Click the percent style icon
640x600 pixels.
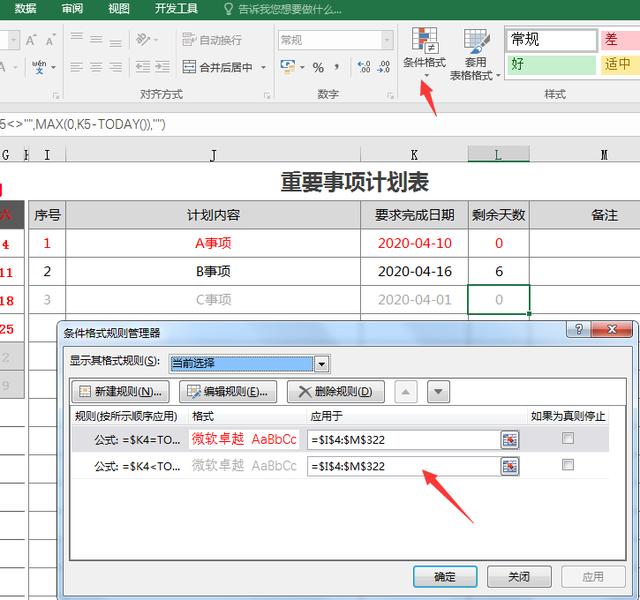pos(318,67)
